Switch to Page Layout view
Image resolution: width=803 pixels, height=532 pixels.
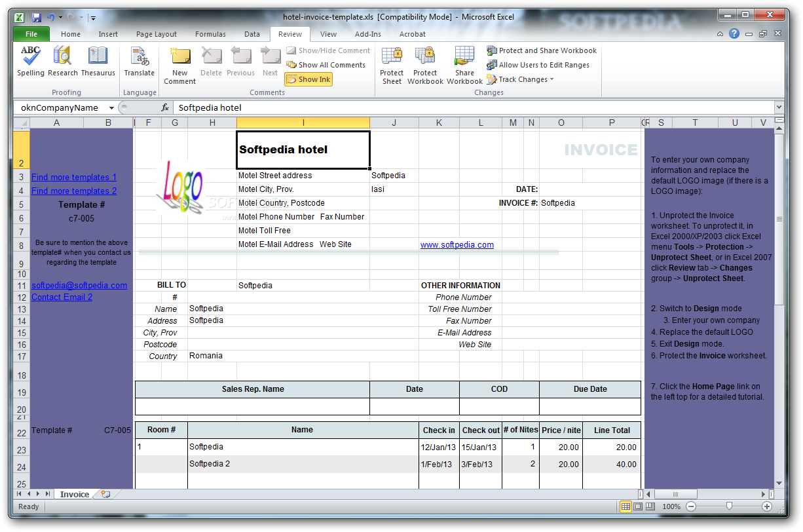tap(638, 506)
